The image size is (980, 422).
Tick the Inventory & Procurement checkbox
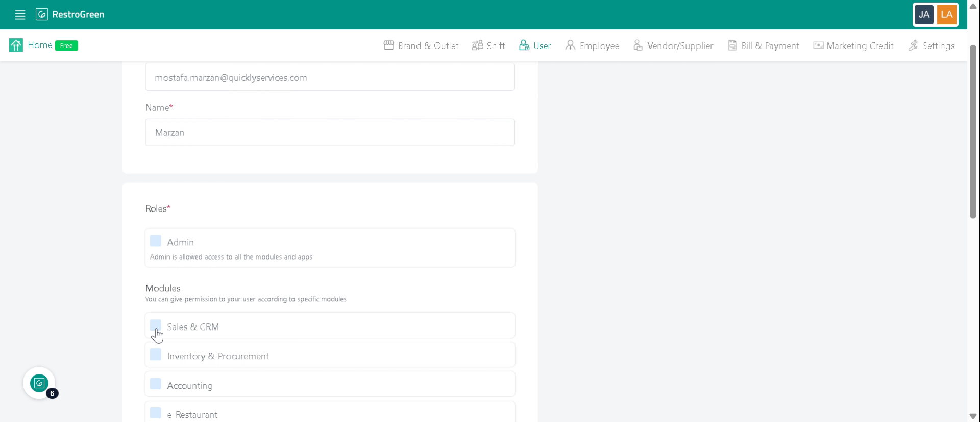156,355
